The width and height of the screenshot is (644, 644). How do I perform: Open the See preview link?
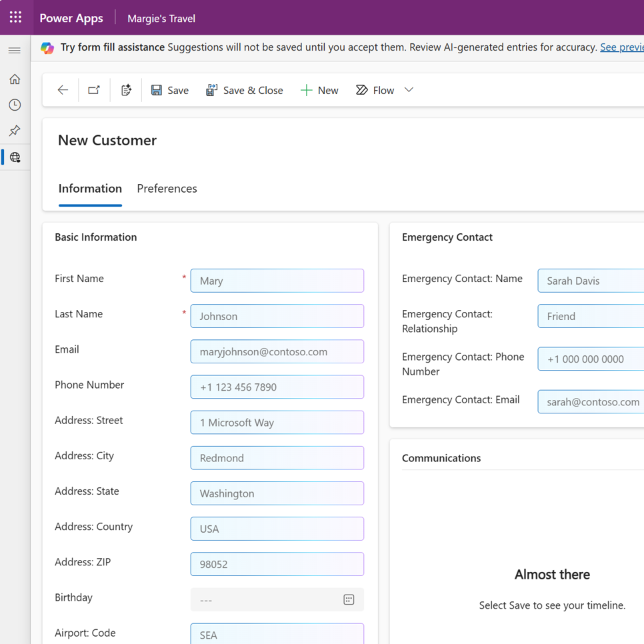coord(622,47)
